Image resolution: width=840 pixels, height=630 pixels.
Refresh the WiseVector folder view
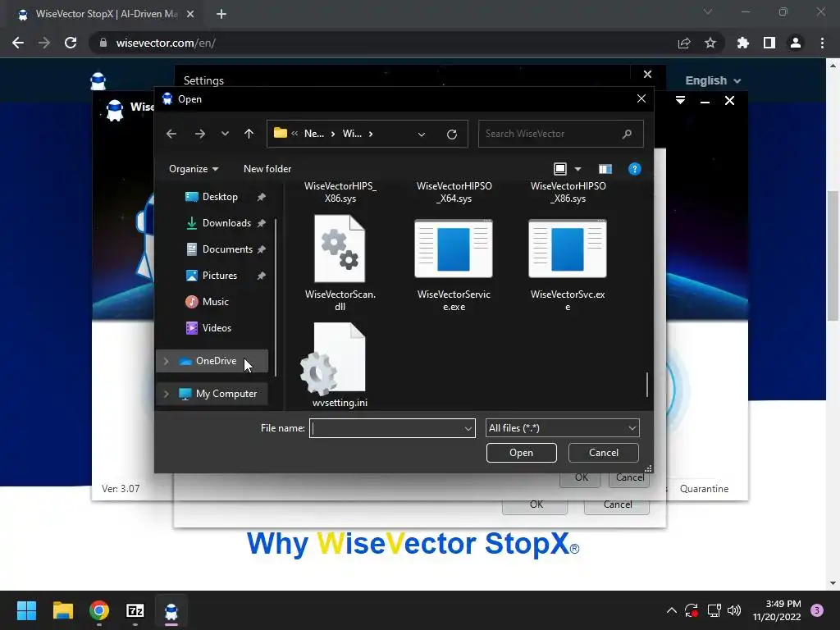point(452,135)
